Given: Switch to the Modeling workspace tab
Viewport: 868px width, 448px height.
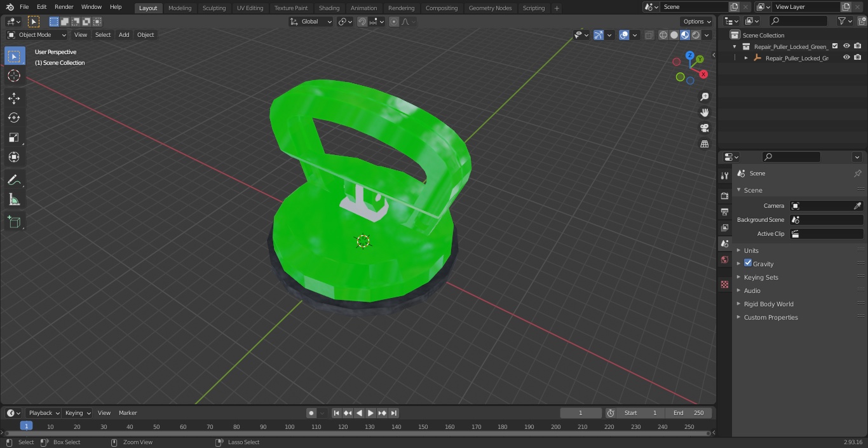Looking at the screenshot, I should pyautogui.click(x=180, y=8).
